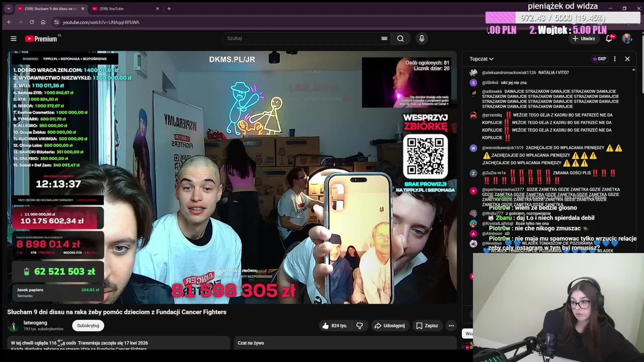The image size is (644, 362).
Task: Click the '793 tys. subskrybentów' text
Action: coord(43,329)
